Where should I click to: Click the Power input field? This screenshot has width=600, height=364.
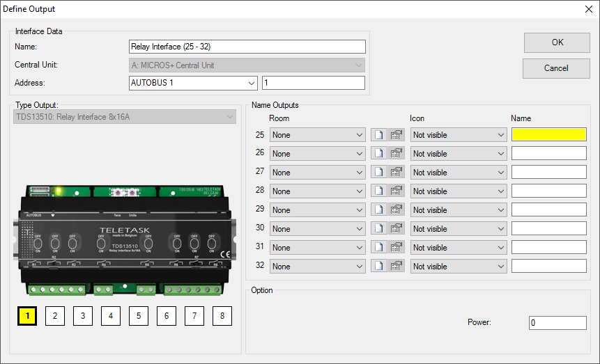(557, 323)
